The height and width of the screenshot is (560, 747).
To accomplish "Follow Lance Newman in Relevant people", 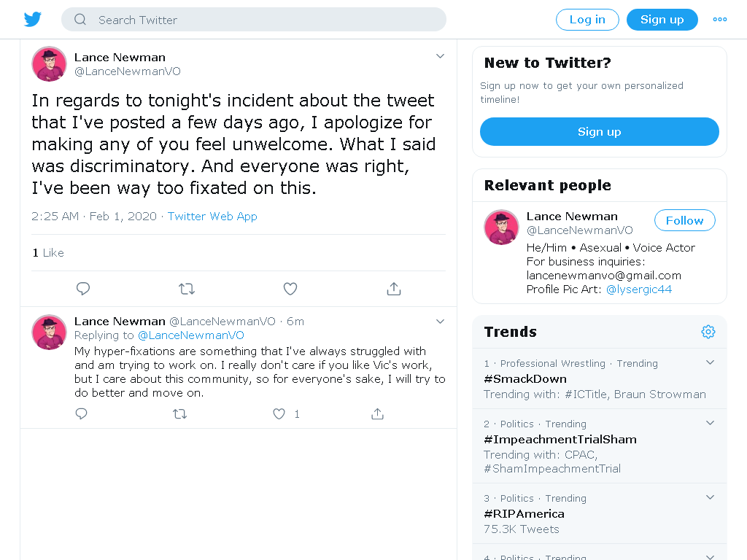I will 684,220.
